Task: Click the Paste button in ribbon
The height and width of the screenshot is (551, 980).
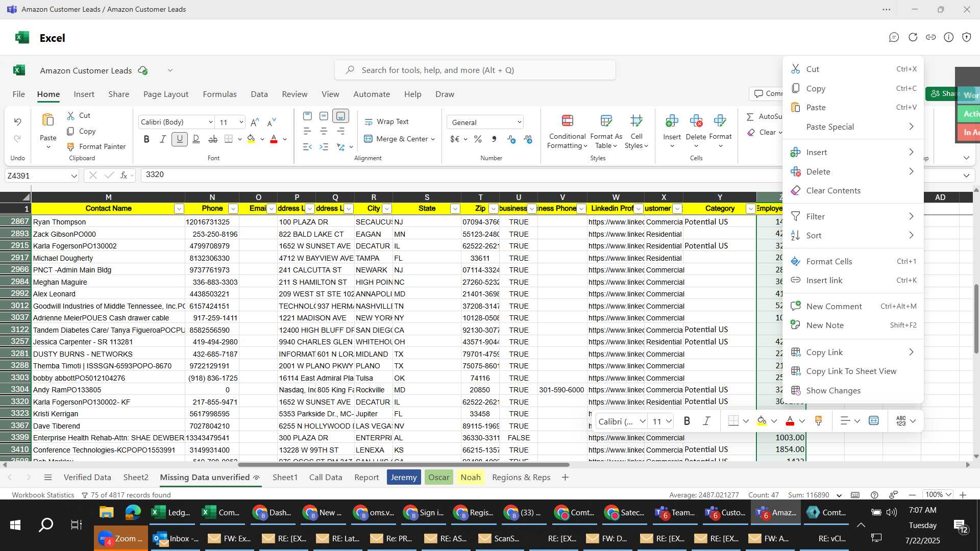Action: [48, 131]
